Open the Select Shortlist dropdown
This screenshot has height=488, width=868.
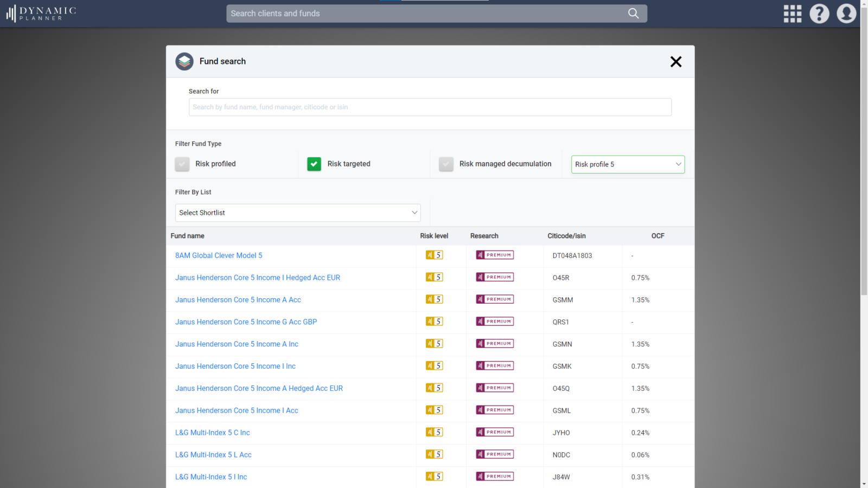pyautogui.click(x=298, y=213)
